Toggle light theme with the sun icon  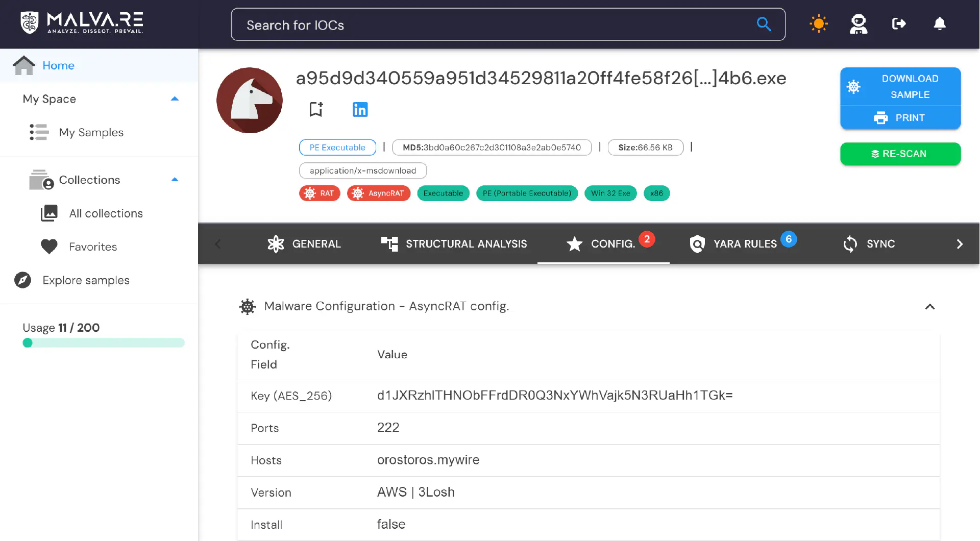pyautogui.click(x=819, y=24)
